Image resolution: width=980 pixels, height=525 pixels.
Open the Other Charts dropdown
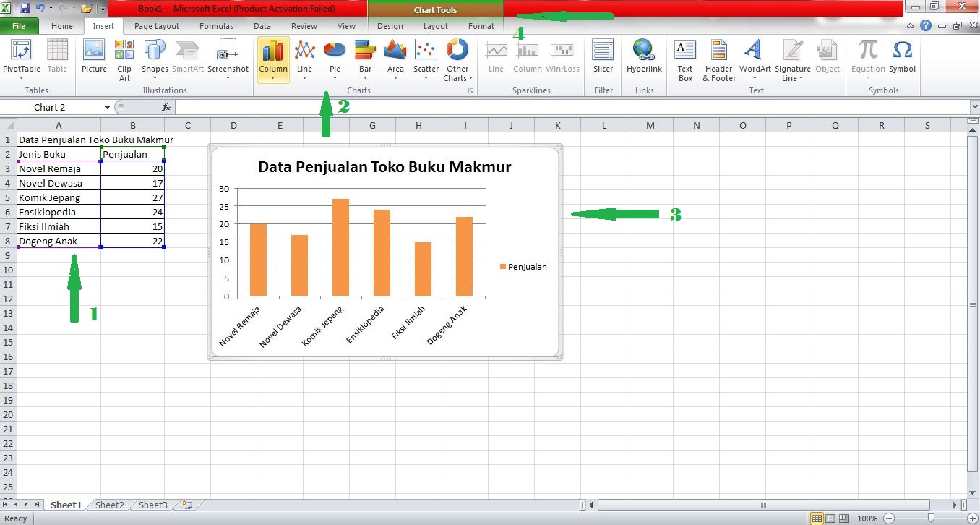457,58
